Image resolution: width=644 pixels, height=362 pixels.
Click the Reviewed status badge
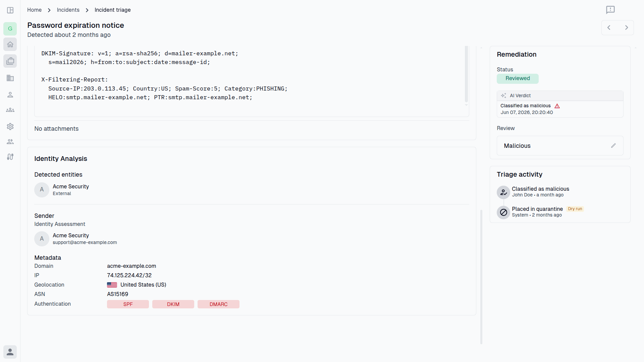(x=518, y=78)
